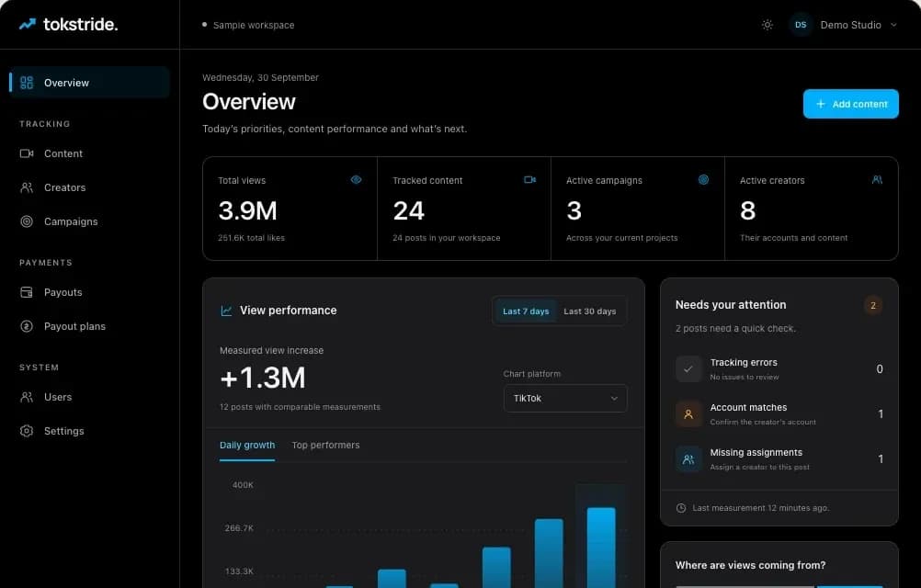This screenshot has height=588, width=921.
Task: Click the Missing assignments people icon
Action: (x=688, y=459)
